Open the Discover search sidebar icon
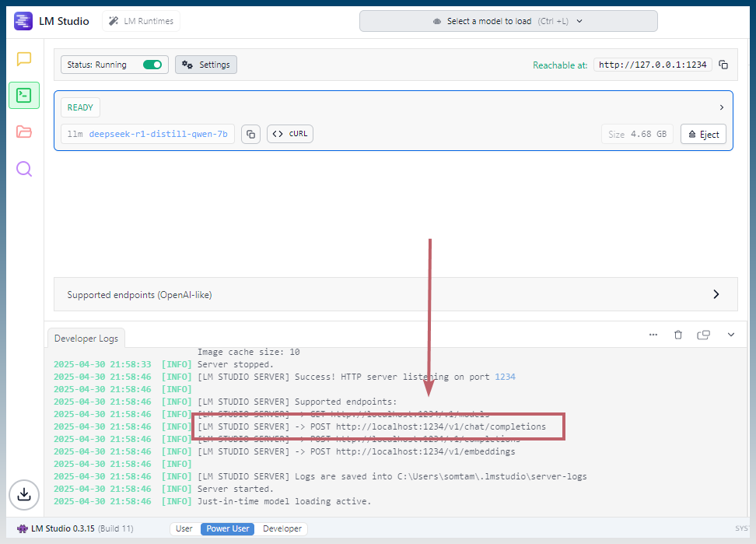 point(24,169)
